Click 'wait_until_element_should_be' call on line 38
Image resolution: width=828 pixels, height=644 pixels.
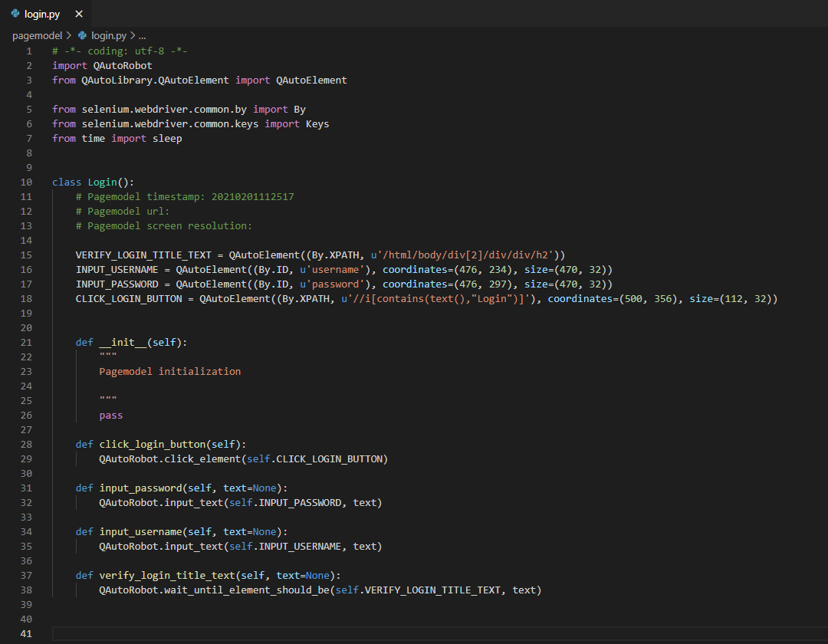click(x=247, y=590)
